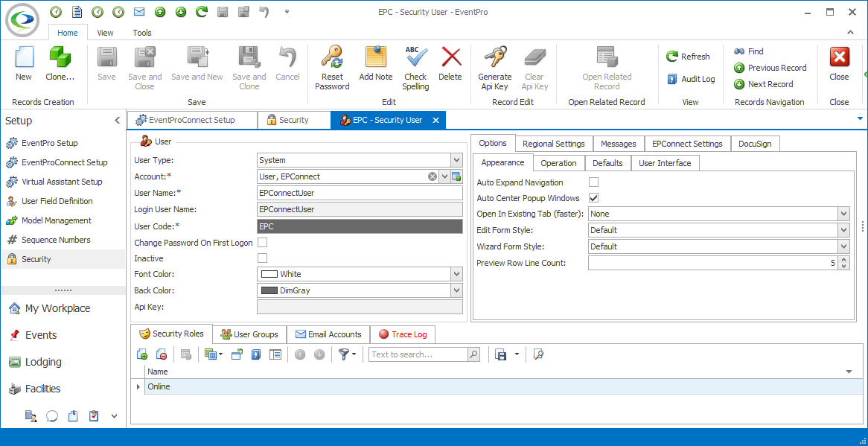
Task: Switch to the View ribbon tab
Action: [105, 33]
